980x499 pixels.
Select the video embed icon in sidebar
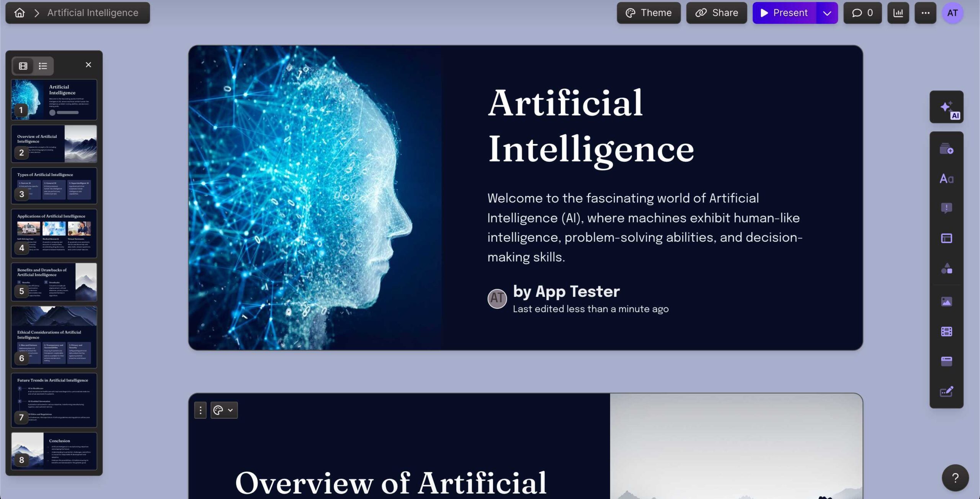click(947, 330)
